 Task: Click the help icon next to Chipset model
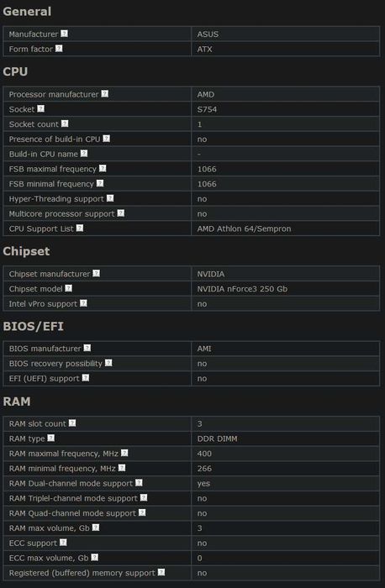tap(69, 288)
